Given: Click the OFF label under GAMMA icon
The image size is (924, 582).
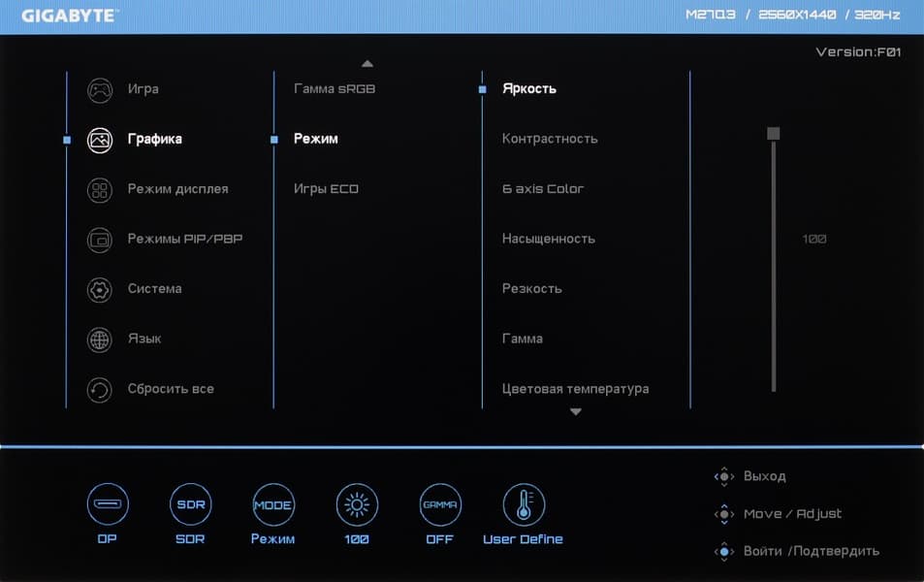Looking at the screenshot, I should pyautogui.click(x=439, y=539).
